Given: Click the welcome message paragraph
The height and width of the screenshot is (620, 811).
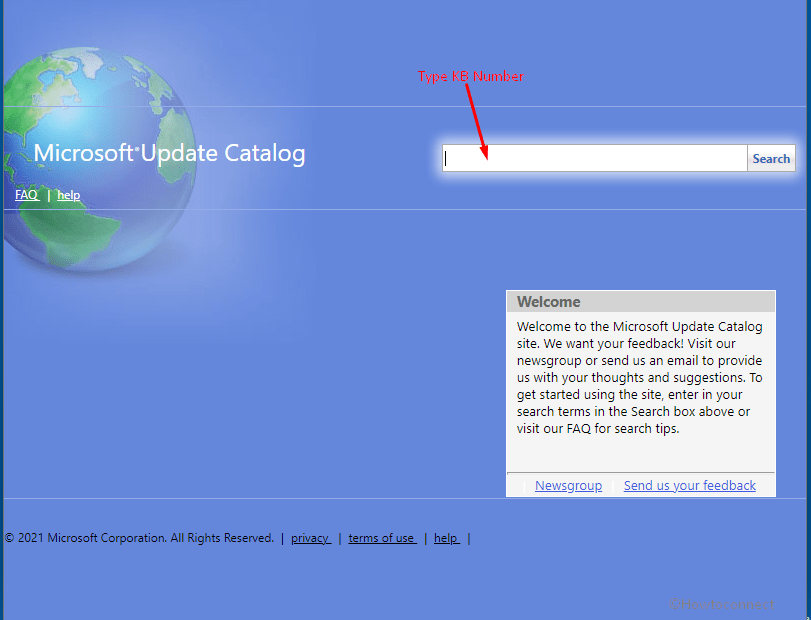Looking at the screenshot, I should (x=640, y=377).
